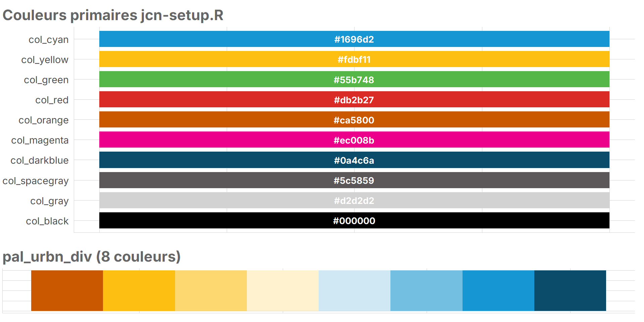Click the col_spacegray axis label
The width and height of the screenshot is (644, 322).
point(36,181)
